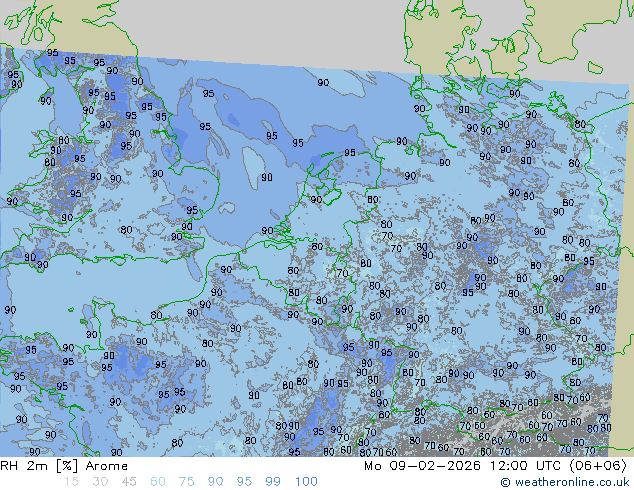634x490 pixels.
Task: Select the 75 legend value
Action: point(187,482)
